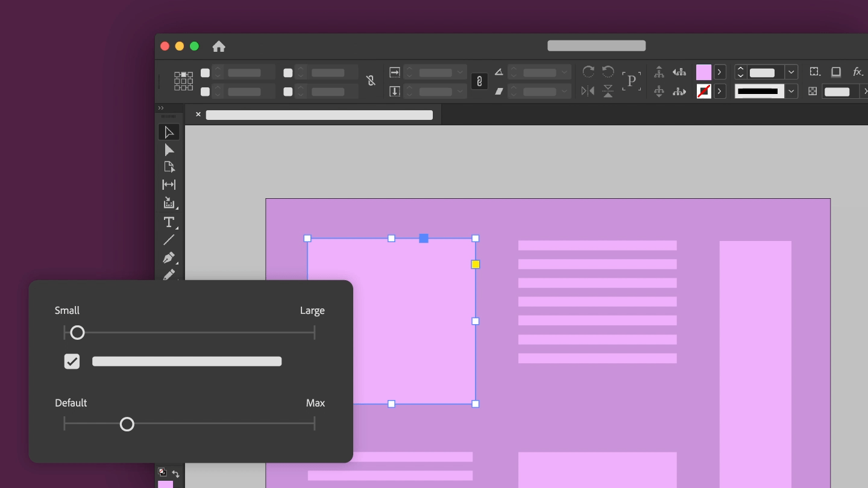Click the pink fill color swatch
The width and height of the screenshot is (868, 488).
[703, 72]
